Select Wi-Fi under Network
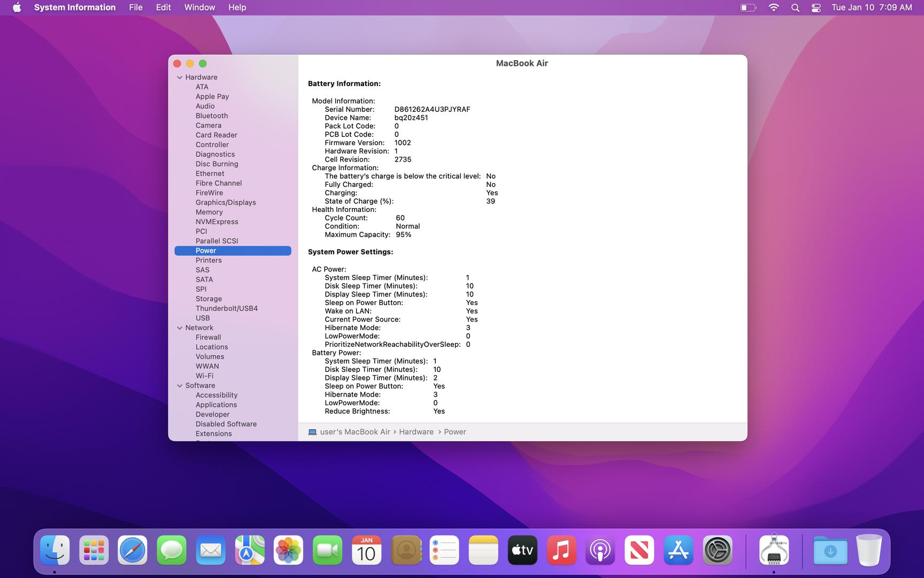The height and width of the screenshot is (578, 924). [204, 376]
